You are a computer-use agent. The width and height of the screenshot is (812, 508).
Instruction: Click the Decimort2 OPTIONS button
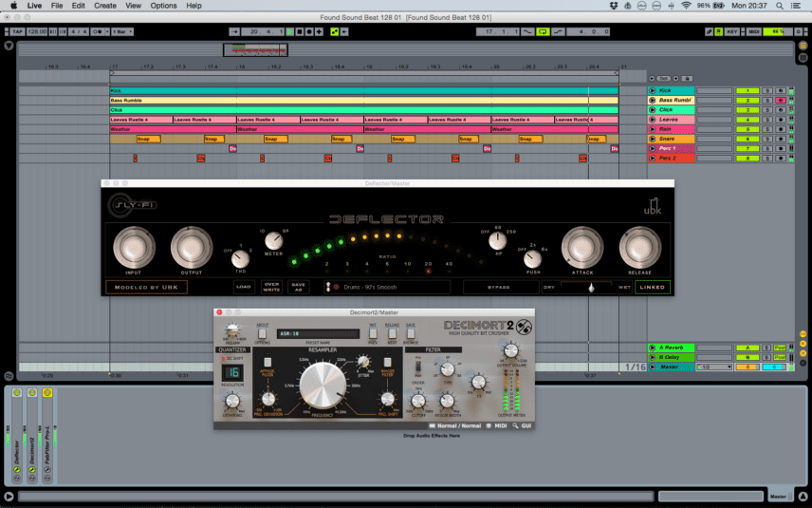262,333
